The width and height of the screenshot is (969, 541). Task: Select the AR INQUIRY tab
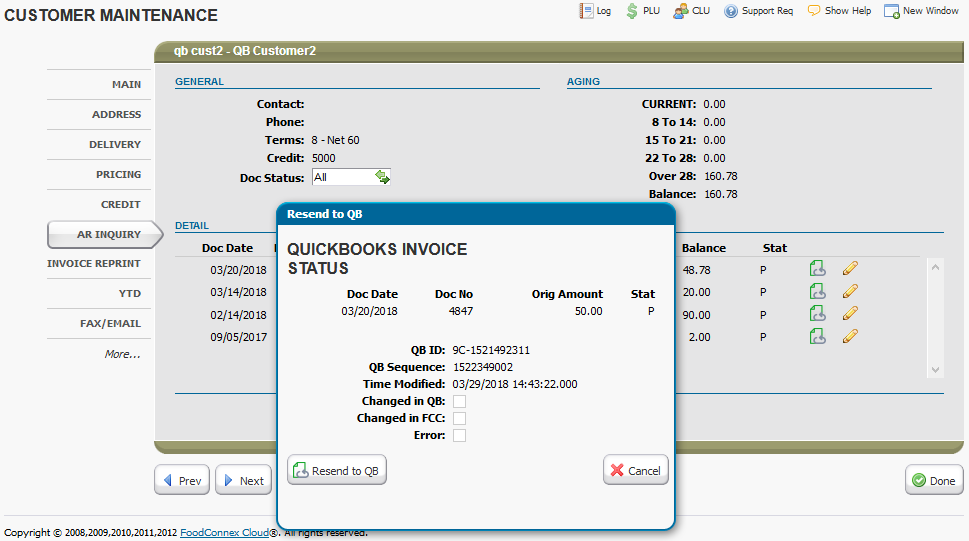[104, 234]
